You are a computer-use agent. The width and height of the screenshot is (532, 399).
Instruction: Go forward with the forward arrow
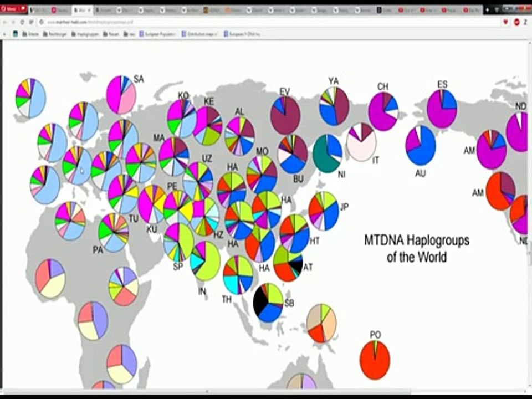pyautogui.click(x=13, y=22)
